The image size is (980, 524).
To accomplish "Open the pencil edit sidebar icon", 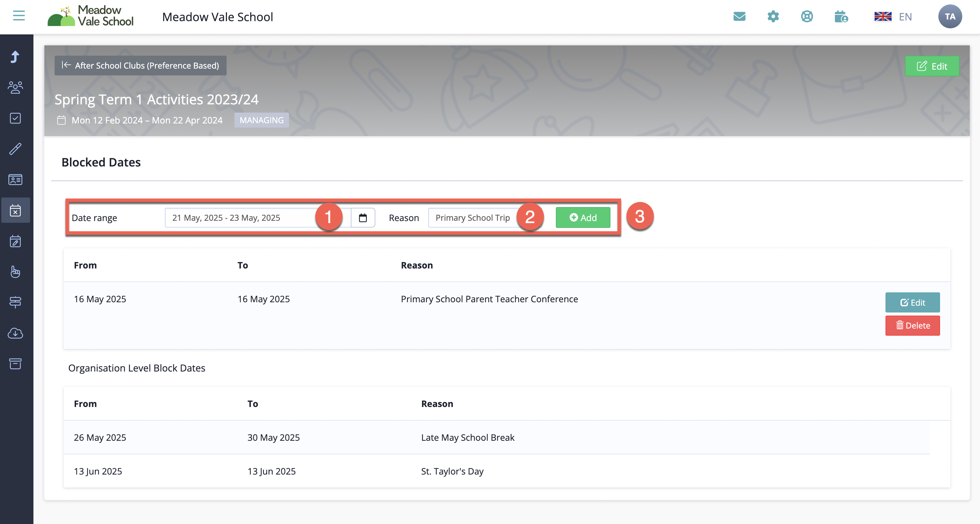I will (x=15, y=149).
